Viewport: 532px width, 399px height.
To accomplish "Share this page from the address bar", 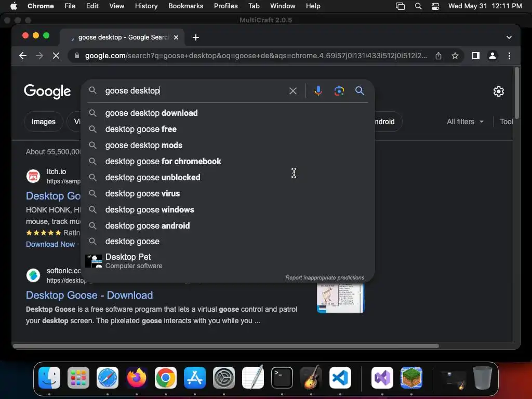I will (438, 56).
